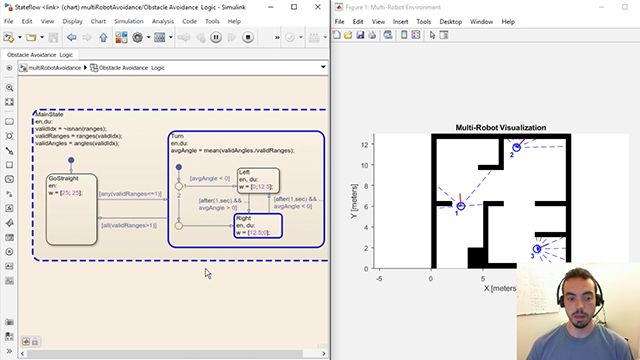Viewport: 640px width, 360px height.
Task: Click the horizontal scrollbar in Stateflow canvas
Action: click(x=166, y=353)
